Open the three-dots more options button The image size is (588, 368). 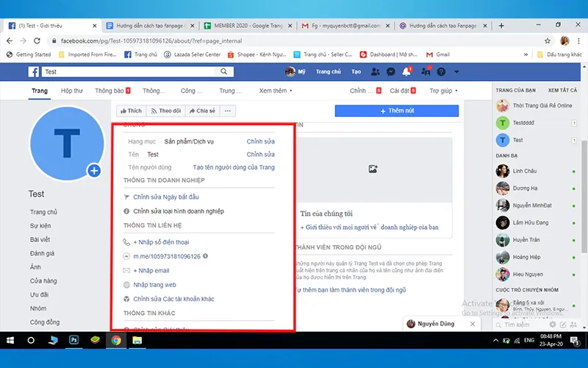pos(228,110)
